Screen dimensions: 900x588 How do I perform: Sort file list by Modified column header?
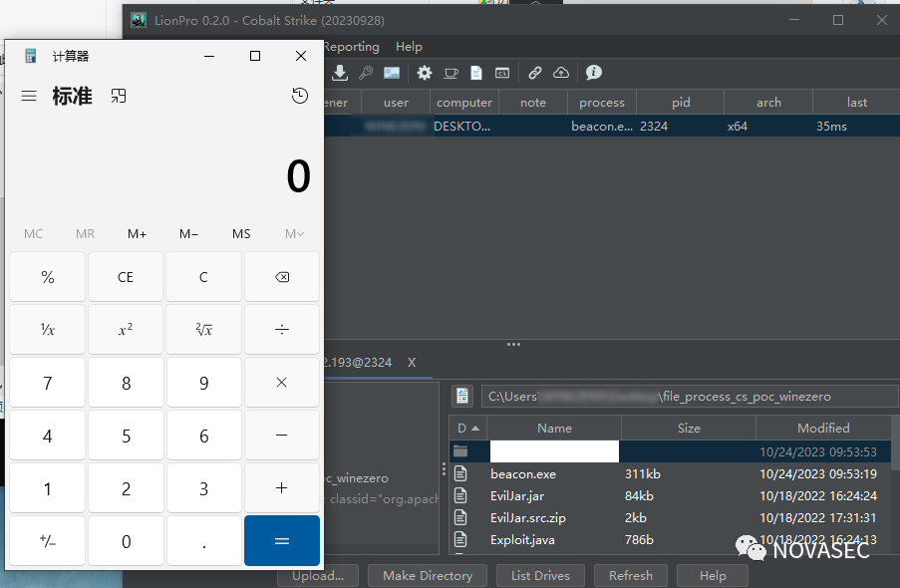point(823,429)
